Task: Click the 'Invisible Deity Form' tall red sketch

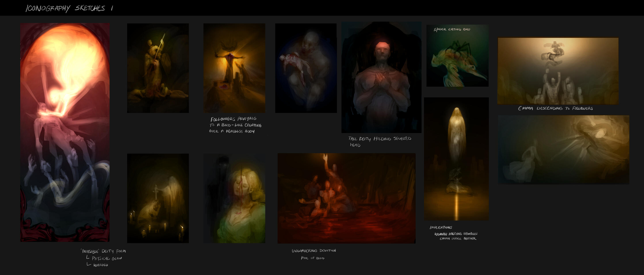Action: coord(65,132)
